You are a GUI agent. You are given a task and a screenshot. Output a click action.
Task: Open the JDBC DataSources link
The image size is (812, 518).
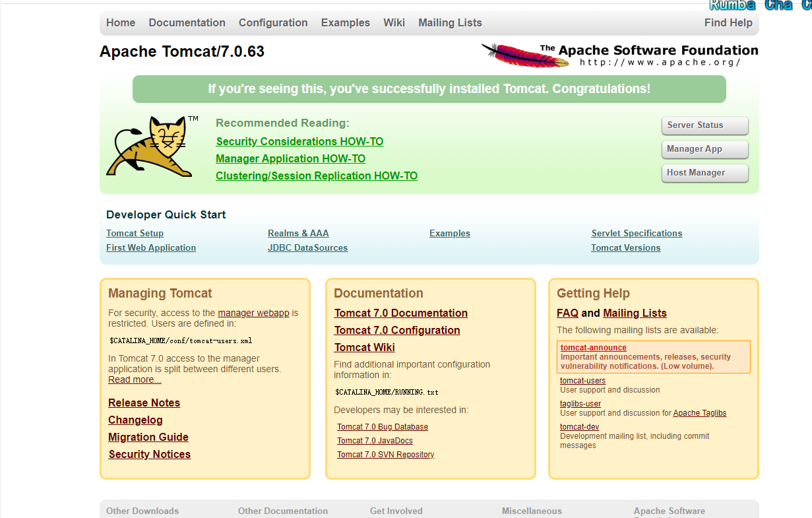pyautogui.click(x=307, y=247)
